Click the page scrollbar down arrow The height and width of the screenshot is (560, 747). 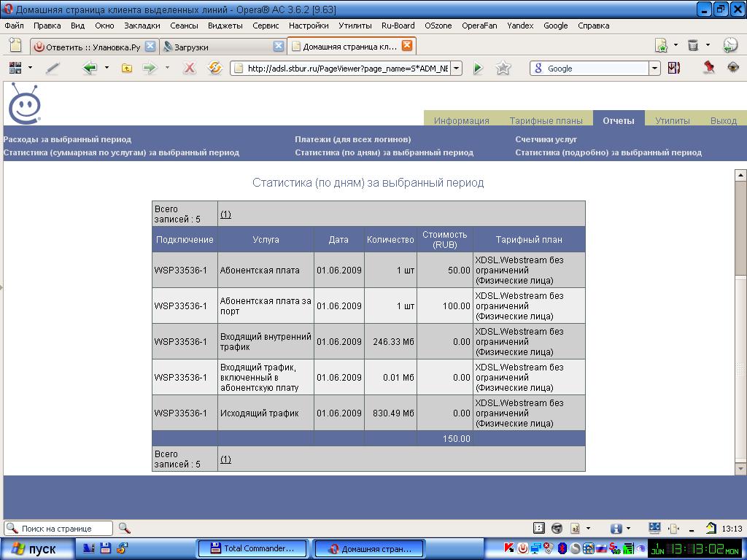point(740,468)
